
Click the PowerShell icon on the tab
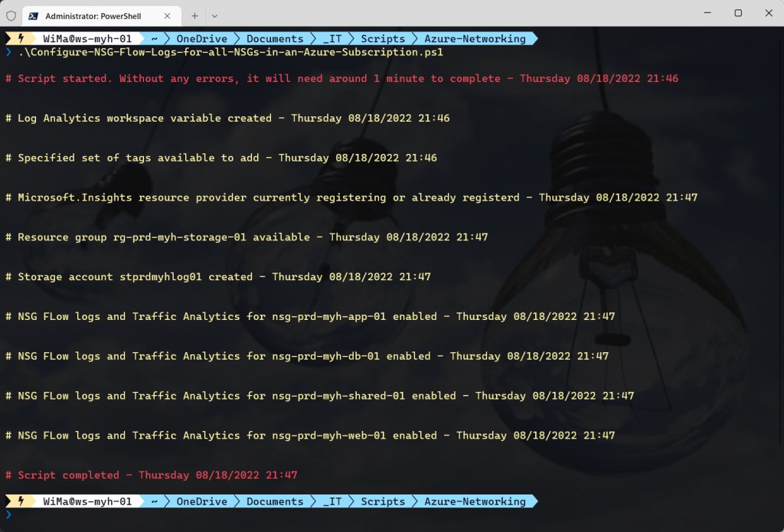[x=34, y=15]
